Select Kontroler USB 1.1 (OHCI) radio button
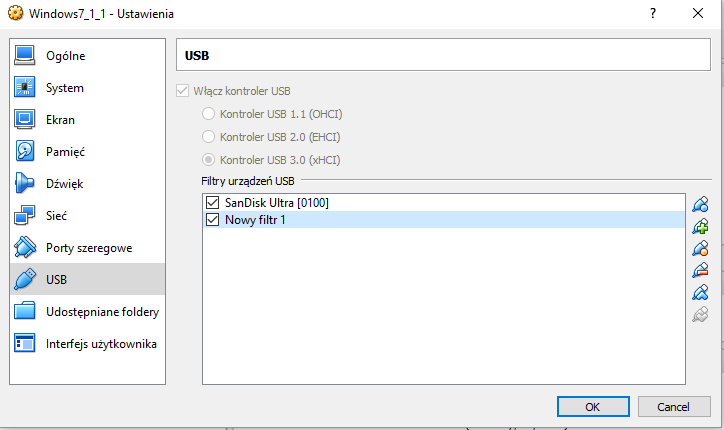The width and height of the screenshot is (724, 430). click(208, 114)
